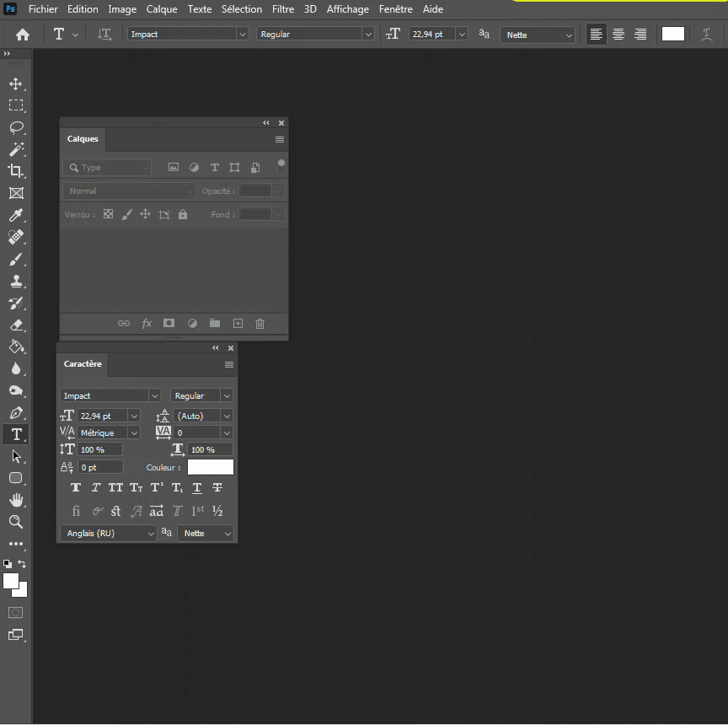
Task: Click the Couleur swatch in Caractère panel
Action: point(210,467)
